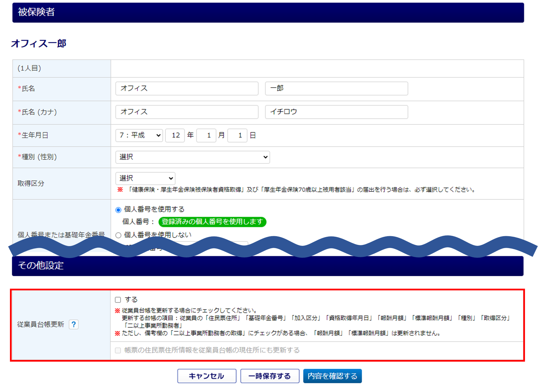Click the birth month field before 月
The width and height of the screenshot is (538, 392).
point(206,135)
